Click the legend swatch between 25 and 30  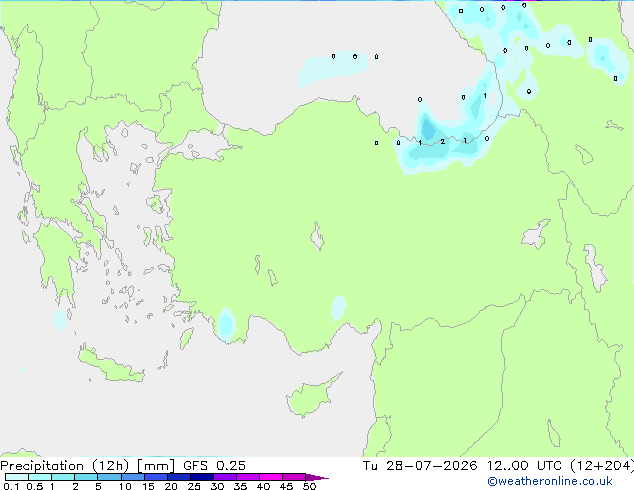pos(201,477)
